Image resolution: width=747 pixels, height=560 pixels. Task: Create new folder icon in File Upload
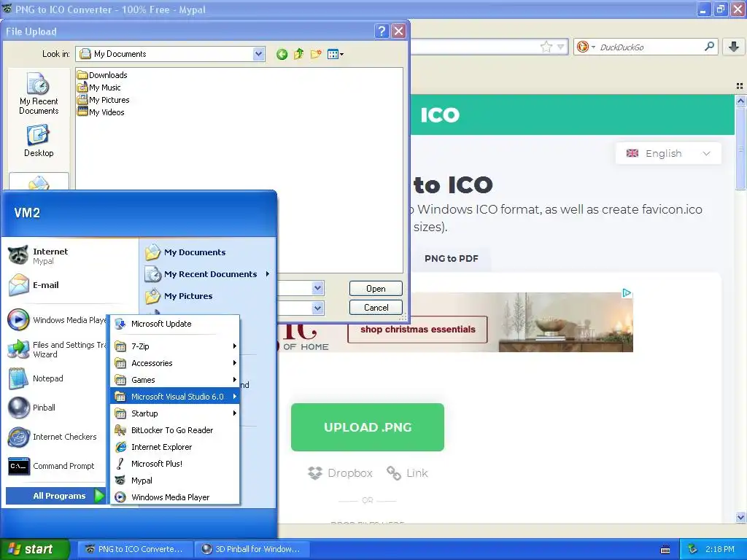tap(315, 54)
